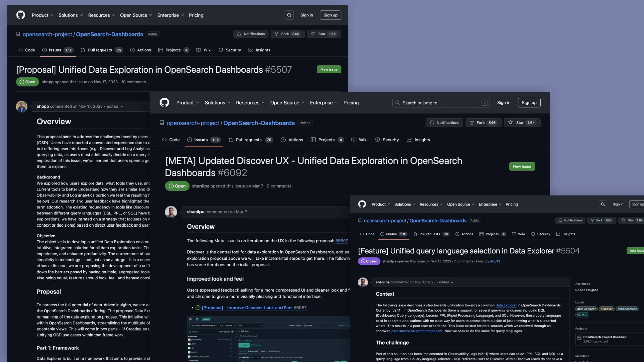Screen dimensions: 644x362
Task: Open Solutions dropdown in issue #5507 window
Action: pos(71,15)
